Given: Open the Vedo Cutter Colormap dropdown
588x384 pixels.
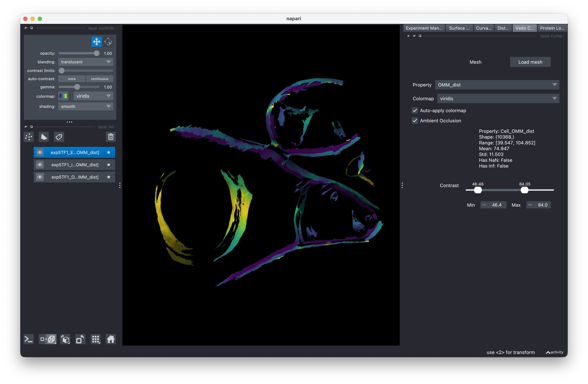Looking at the screenshot, I should click(498, 98).
